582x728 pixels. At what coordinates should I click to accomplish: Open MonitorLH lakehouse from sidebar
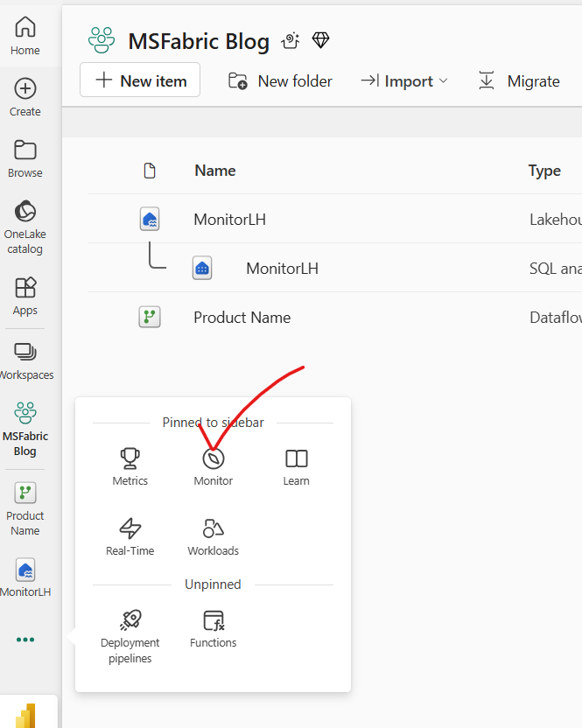pyautogui.click(x=25, y=577)
